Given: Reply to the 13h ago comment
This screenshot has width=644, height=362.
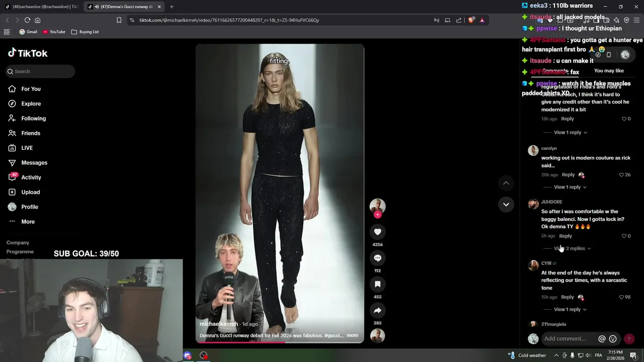Looking at the screenshot, I should pyautogui.click(x=567, y=119).
